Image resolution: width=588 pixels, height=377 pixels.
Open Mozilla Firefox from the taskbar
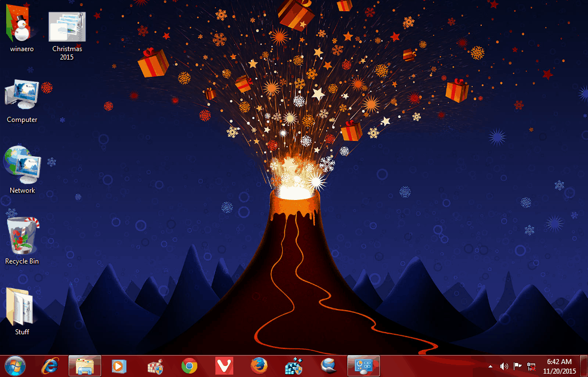click(259, 365)
